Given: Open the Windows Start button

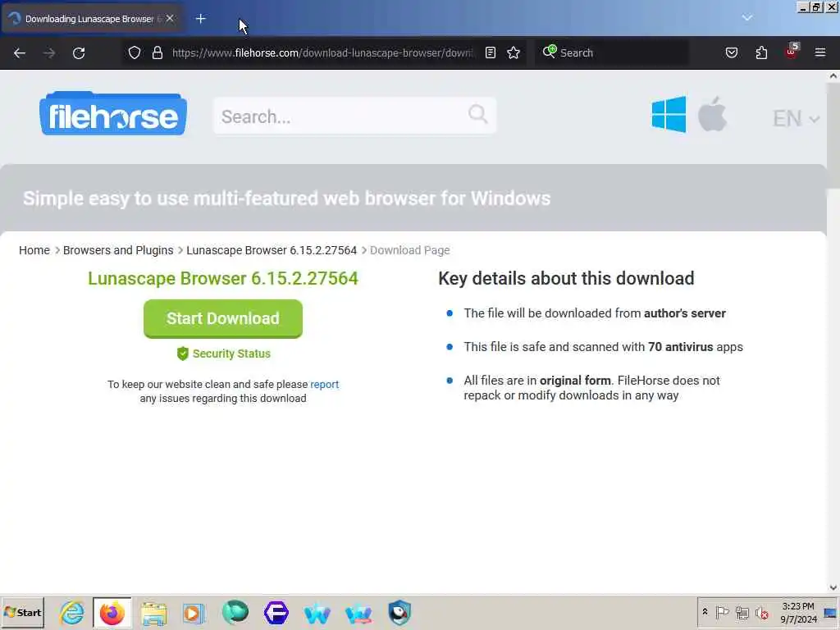Looking at the screenshot, I should point(22,612).
